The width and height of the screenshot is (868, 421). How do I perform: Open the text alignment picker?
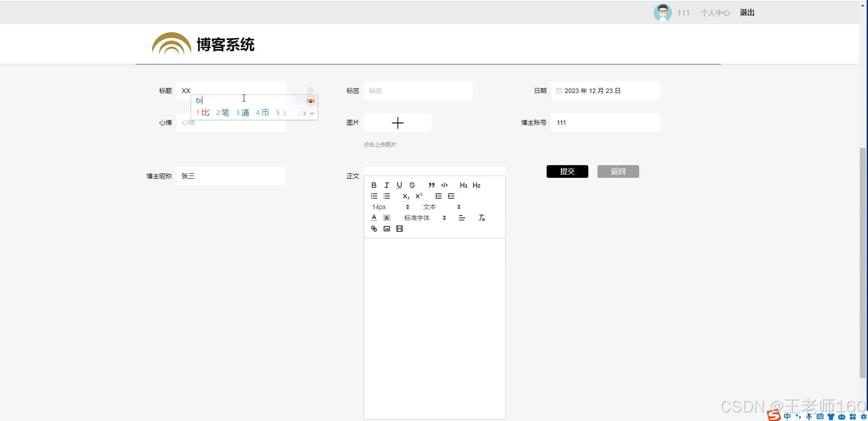462,218
